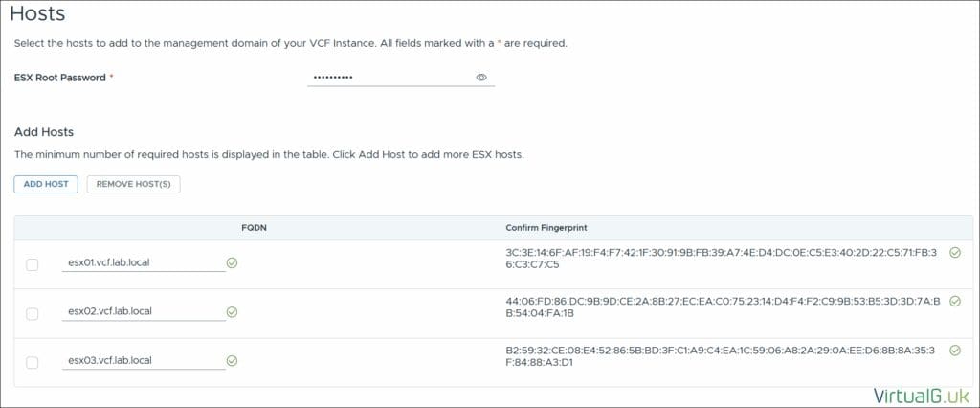Click into the esx02.vcf.lab.local FQDN input
Image resolution: width=980 pixels, height=408 pixels.
[x=142, y=311]
